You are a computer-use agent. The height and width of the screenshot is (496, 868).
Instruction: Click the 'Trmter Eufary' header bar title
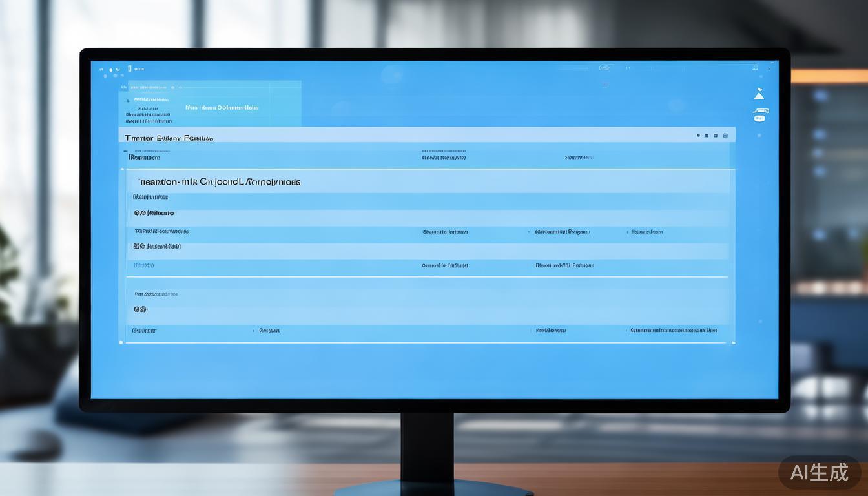pyautogui.click(x=169, y=138)
